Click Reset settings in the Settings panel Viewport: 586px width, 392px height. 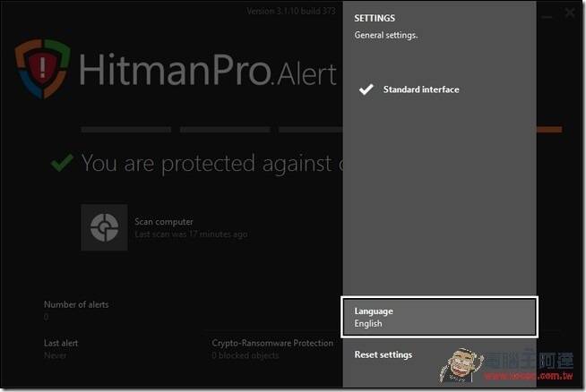[x=383, y=354]
